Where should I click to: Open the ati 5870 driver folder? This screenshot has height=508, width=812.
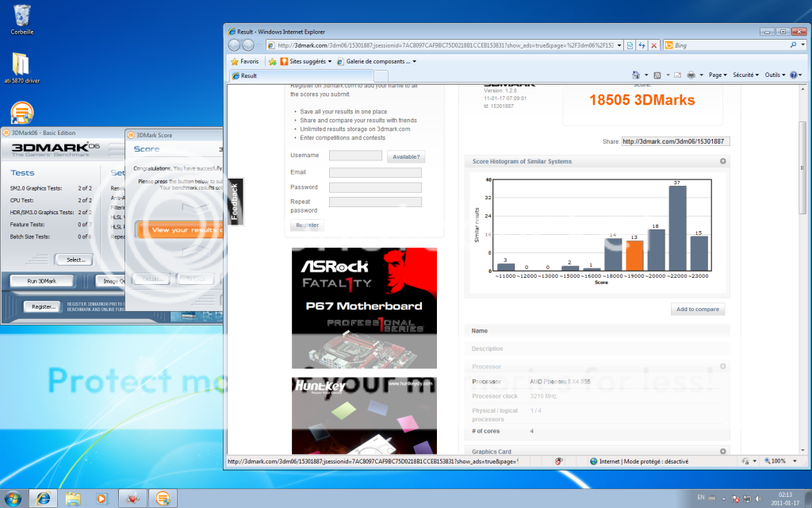21,63
